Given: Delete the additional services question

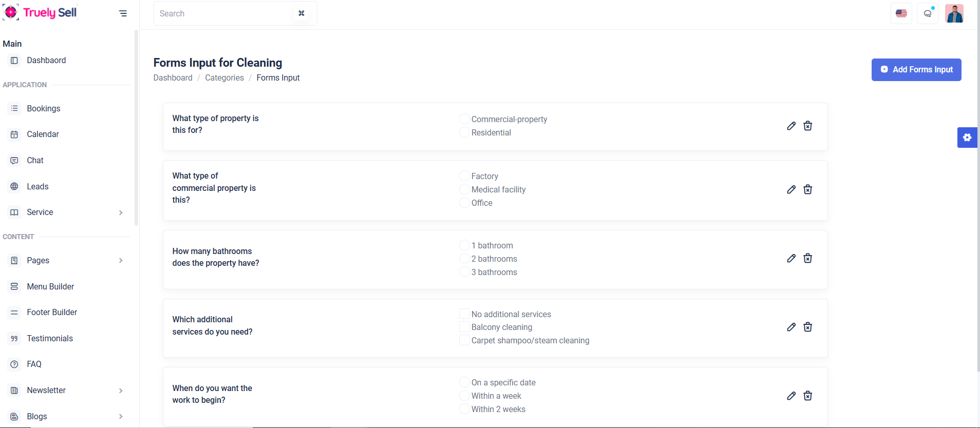Looking at the screenshot, I should (x=807, y=327).
